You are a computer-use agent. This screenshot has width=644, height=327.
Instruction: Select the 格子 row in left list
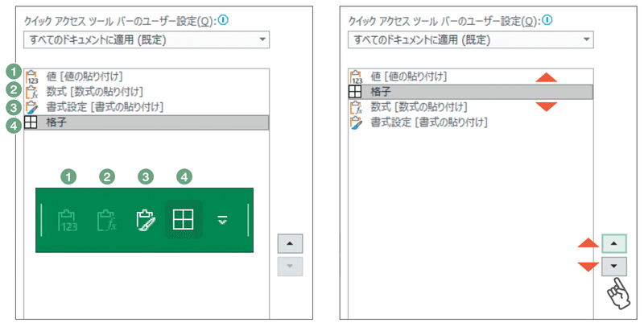(x=147, y=122)
